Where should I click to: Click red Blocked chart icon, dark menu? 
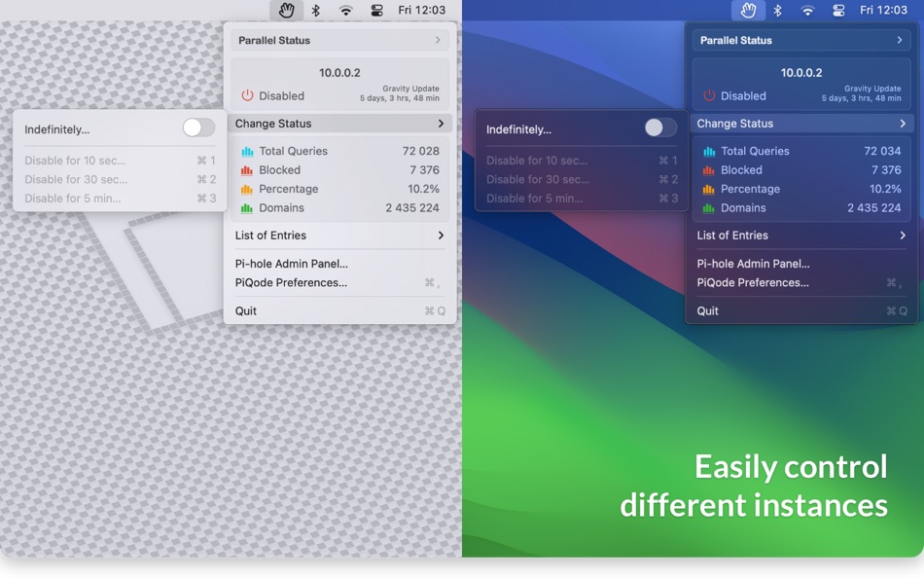[709, 170]
